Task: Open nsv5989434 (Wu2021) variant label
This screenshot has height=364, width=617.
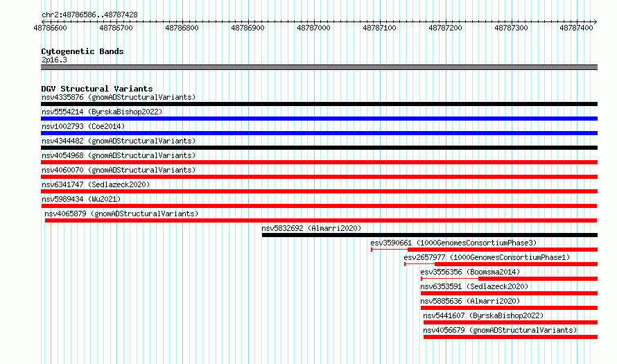Action: point(81,199)
